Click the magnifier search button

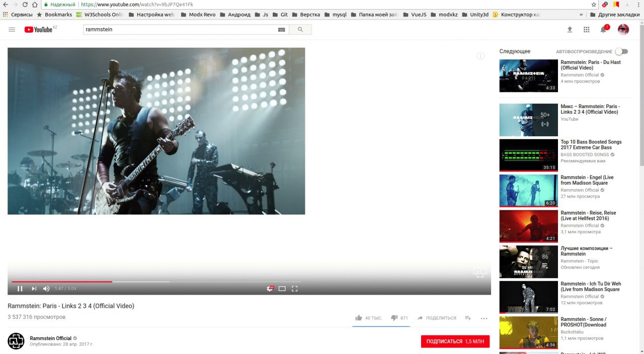300,30
